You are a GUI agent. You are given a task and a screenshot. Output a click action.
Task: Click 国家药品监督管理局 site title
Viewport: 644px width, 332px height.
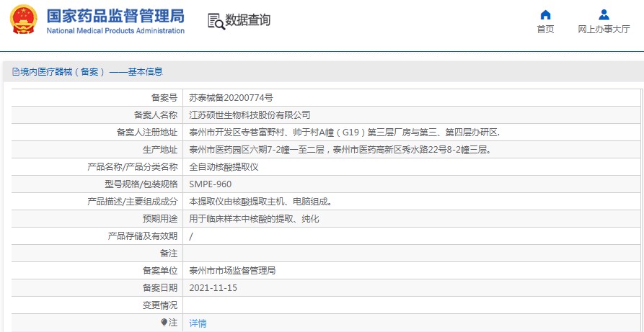tap(115, 16)
